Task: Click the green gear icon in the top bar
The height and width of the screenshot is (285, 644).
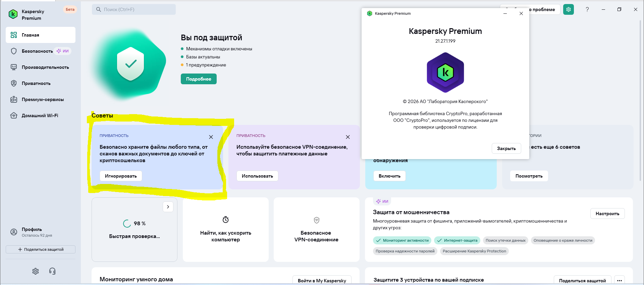Action: coord(569,9)
